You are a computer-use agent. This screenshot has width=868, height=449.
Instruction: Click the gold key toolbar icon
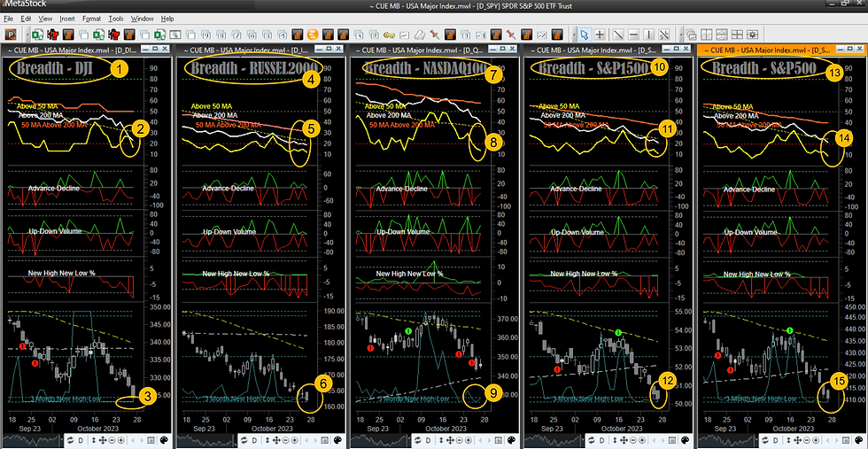pos(389,35)
